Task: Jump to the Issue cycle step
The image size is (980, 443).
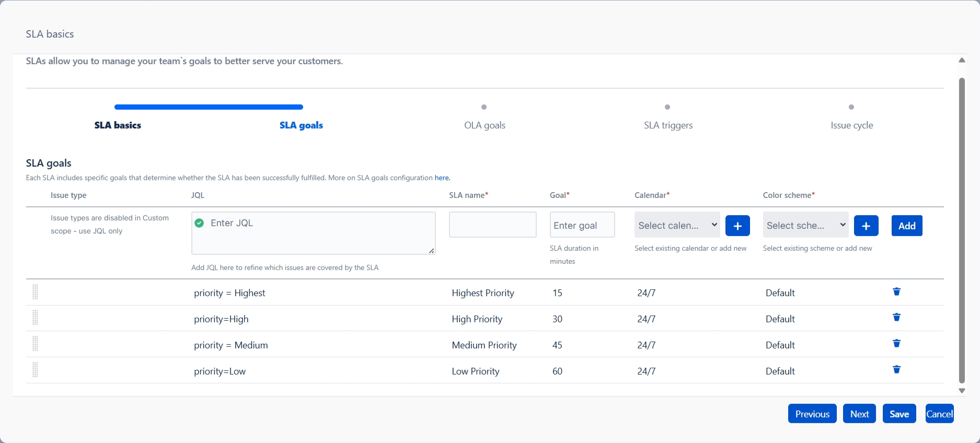Action: point(851,125)
